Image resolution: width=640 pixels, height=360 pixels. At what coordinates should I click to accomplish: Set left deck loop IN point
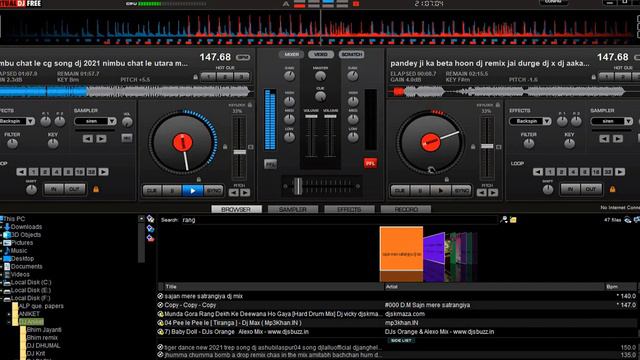(54, 189)
